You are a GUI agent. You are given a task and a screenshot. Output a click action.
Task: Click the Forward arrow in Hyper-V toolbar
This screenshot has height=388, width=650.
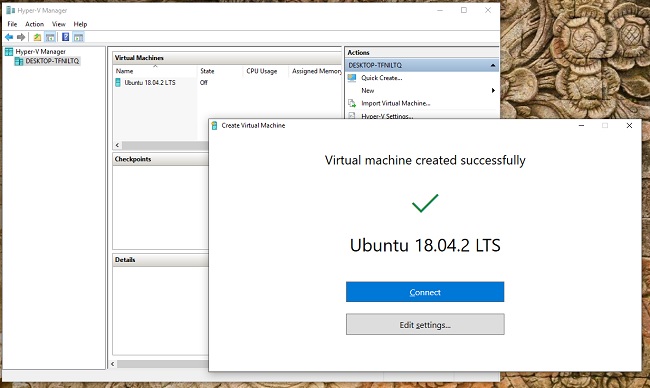click(x=21, y=37)
